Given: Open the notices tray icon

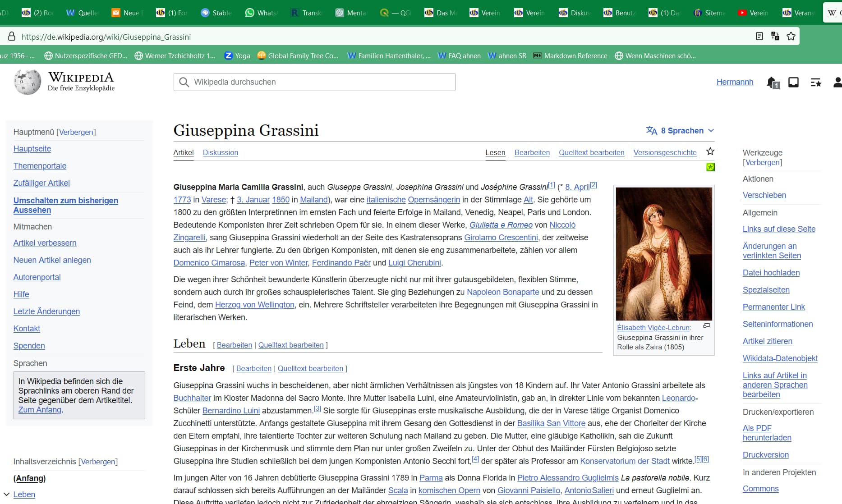Looking at the screenshot, I should click(793, 82).
